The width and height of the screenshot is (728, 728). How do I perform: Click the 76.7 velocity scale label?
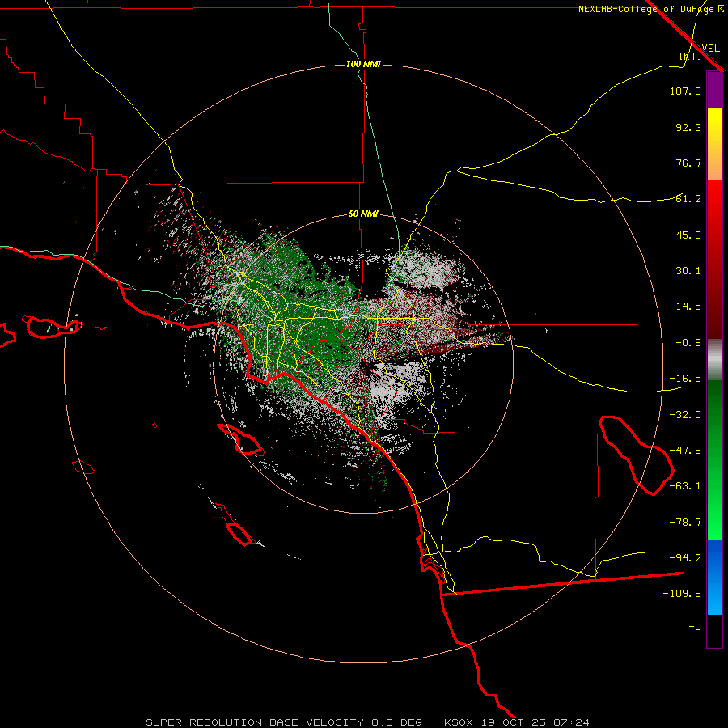pyautogui.click(x=688, y=163)
